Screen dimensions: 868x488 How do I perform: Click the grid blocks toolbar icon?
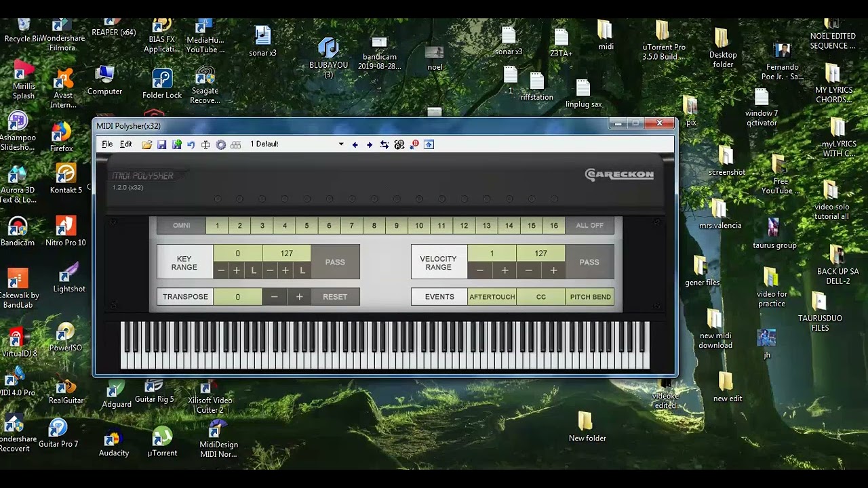(236, 144)
